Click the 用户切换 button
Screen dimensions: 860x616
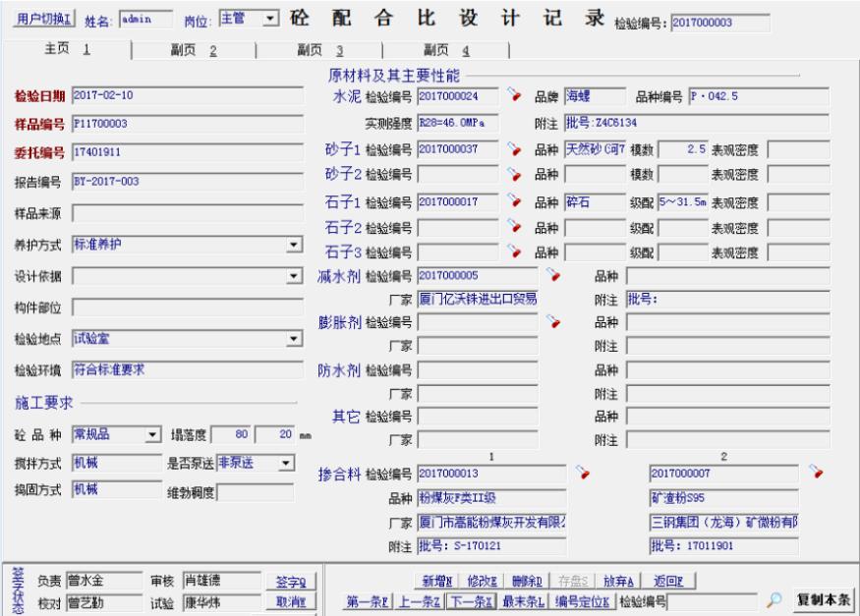point(44,19)
